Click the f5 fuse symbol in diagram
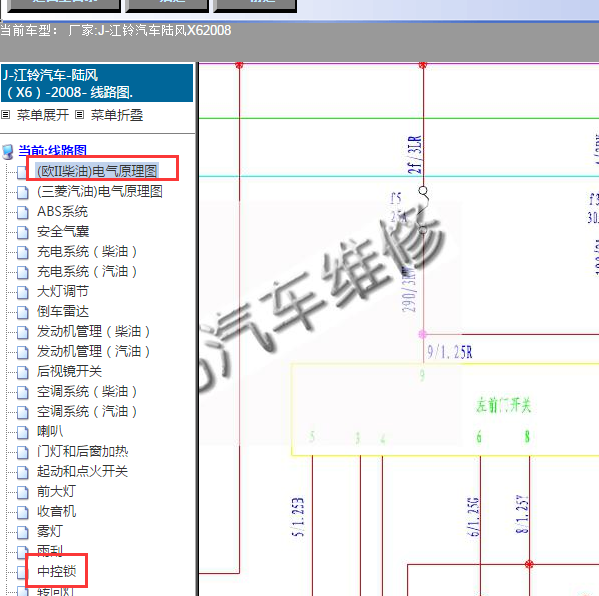 423,210
